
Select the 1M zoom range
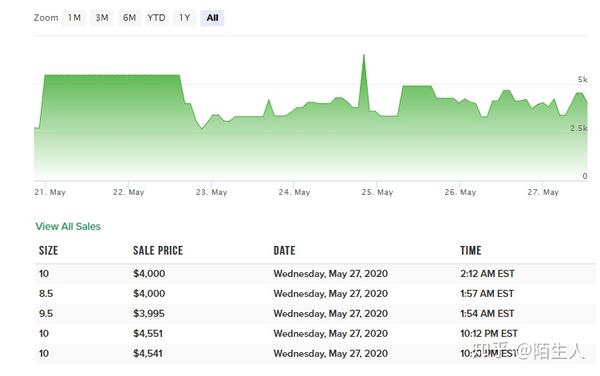point(74,18)
